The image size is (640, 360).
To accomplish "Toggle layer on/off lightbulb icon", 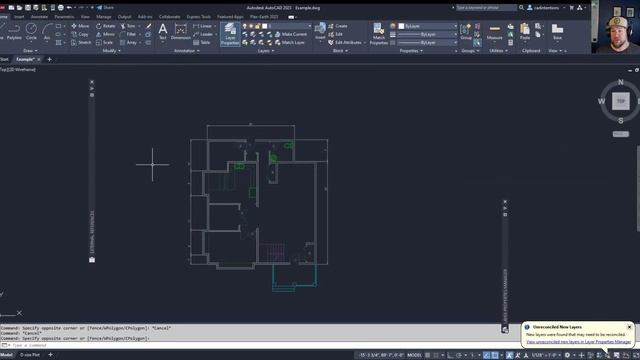I will [x=244, y=26].
